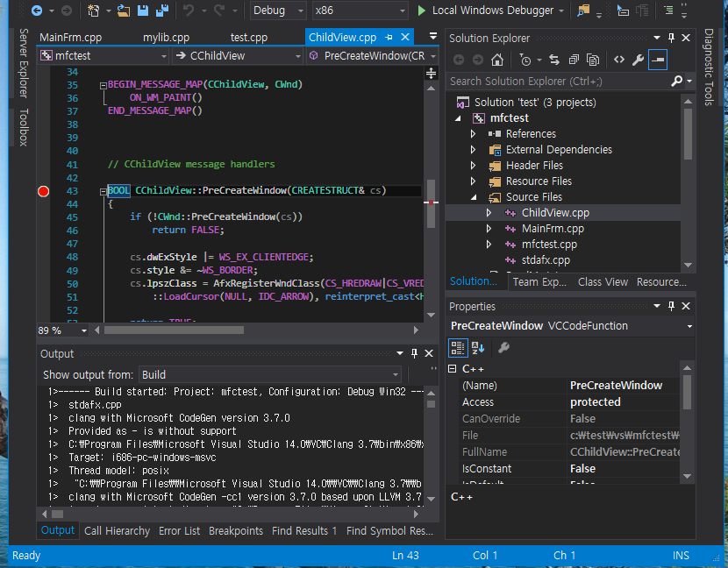Toggle the breakpoint on line 43
The image size is (728, 568).
44,191
